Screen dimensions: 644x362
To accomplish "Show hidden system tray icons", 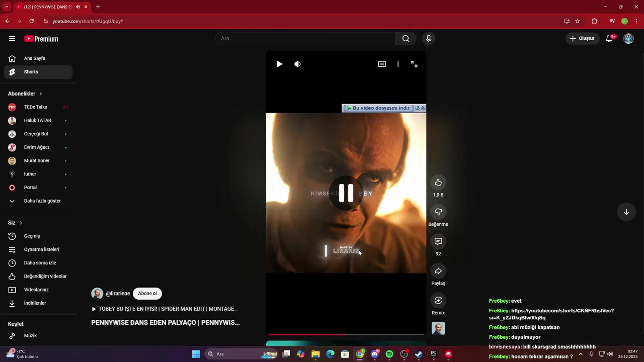I will (x=581, y=354).
